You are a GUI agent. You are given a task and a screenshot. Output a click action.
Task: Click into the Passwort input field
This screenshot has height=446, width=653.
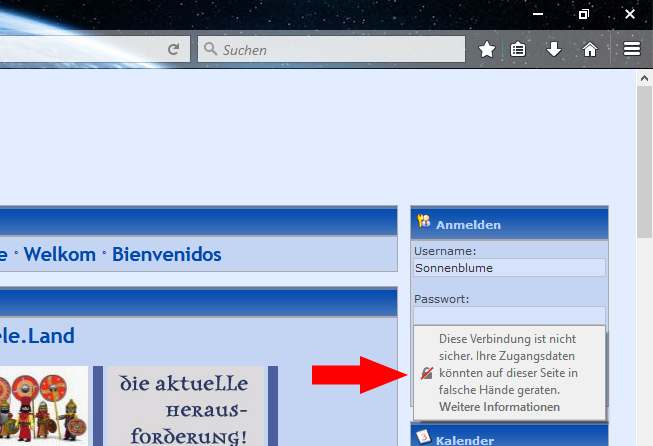(509, 314)
